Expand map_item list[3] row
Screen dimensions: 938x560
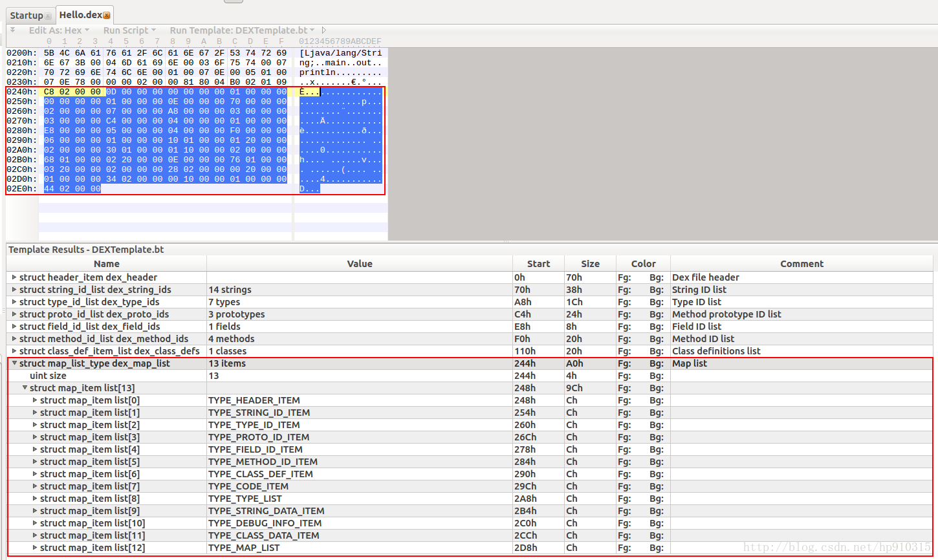[x=35, y=437]
